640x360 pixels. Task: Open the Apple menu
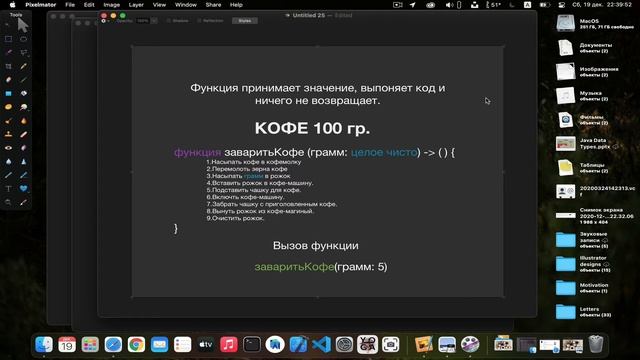[x=13, y=5]
